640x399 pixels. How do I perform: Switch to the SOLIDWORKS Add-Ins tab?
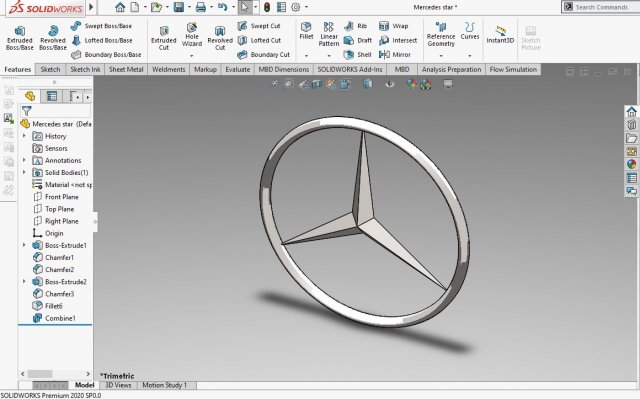(x=350, y=69)
